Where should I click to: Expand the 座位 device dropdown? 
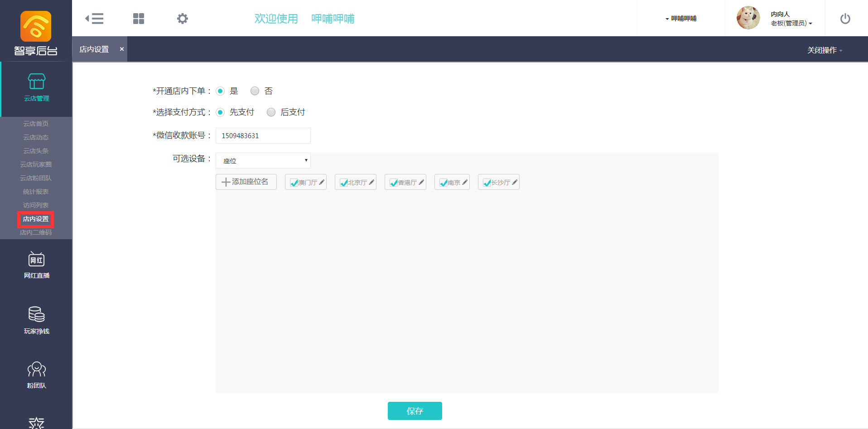[x=263, y=160]
